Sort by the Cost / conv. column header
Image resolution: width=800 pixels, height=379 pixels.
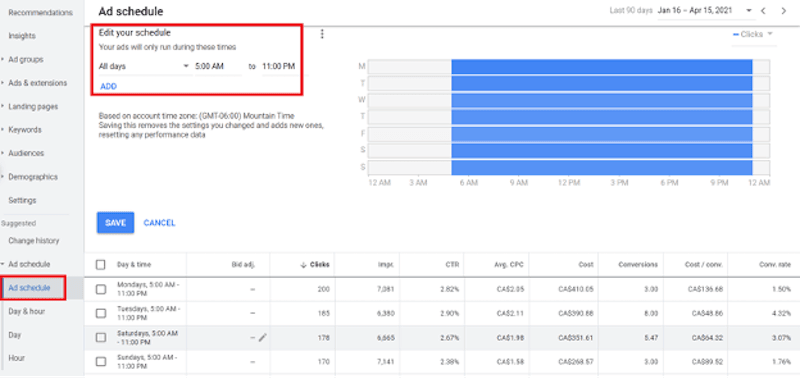(x=704, y=265)
